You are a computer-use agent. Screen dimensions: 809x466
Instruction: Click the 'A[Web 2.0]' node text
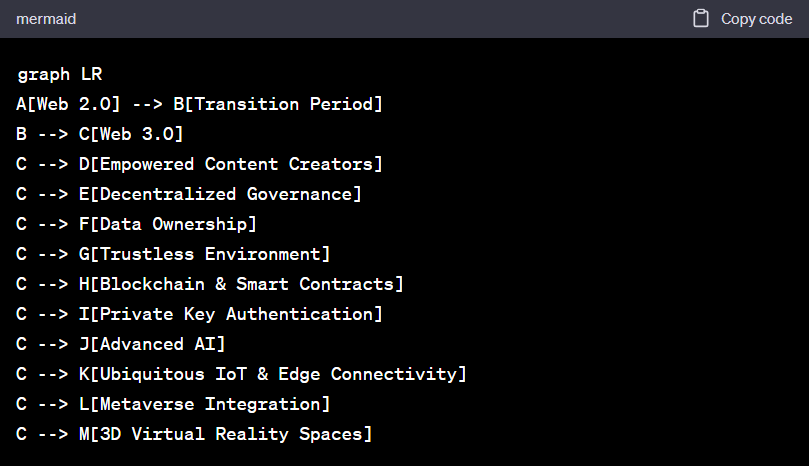click(x=69, y=104)
